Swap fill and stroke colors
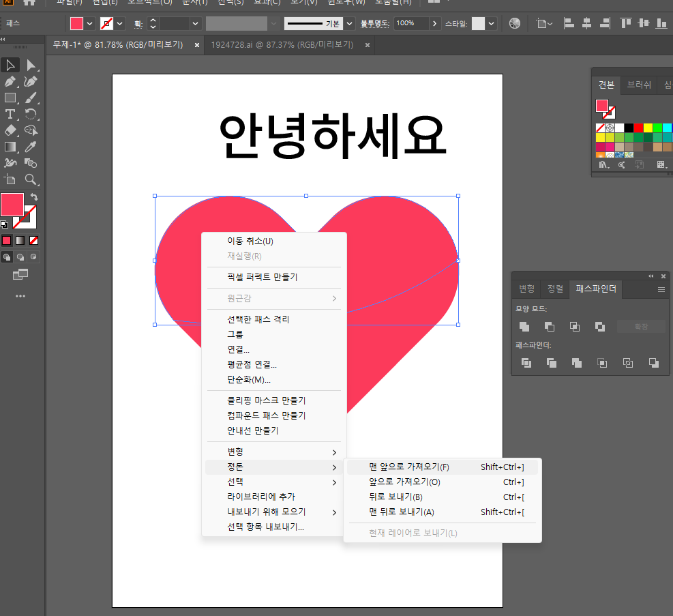Screen dimensions: 673x616 click(34, 196)
